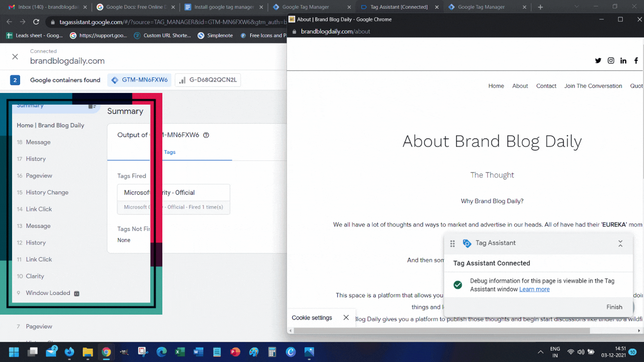Open the Twitter icon on Brand Blog Daily

598,61
